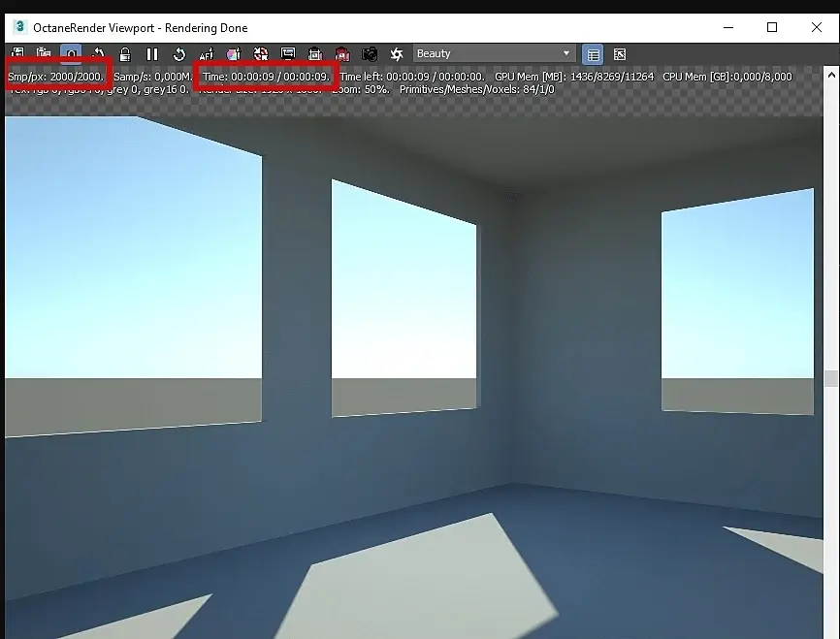The width and height of the screenshot is (840, 639).
Task: Click the Zoom: 50% status text
Action: pyautogui.click(x=361, y=89)
